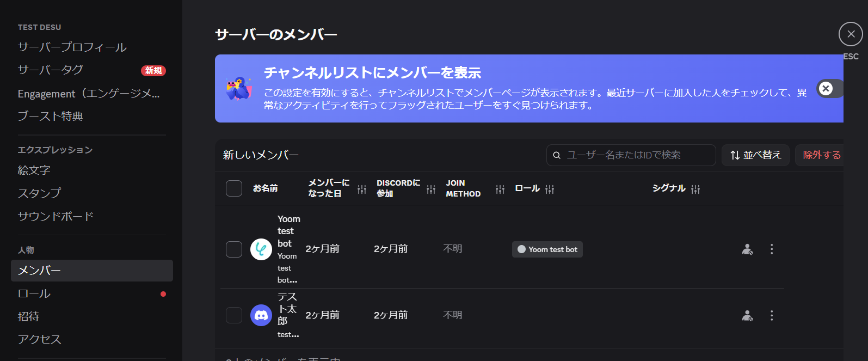Open user profile icon for テスト太郎
Screen dimensions: 868x361
[x=748, y=316]
